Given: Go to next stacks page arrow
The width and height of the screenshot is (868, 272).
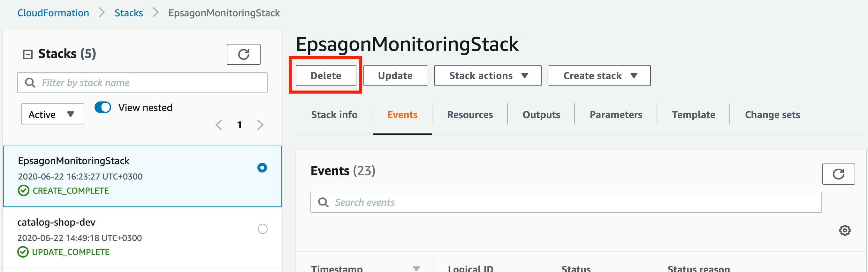Looking at the screenshot, I should [260, 125].
